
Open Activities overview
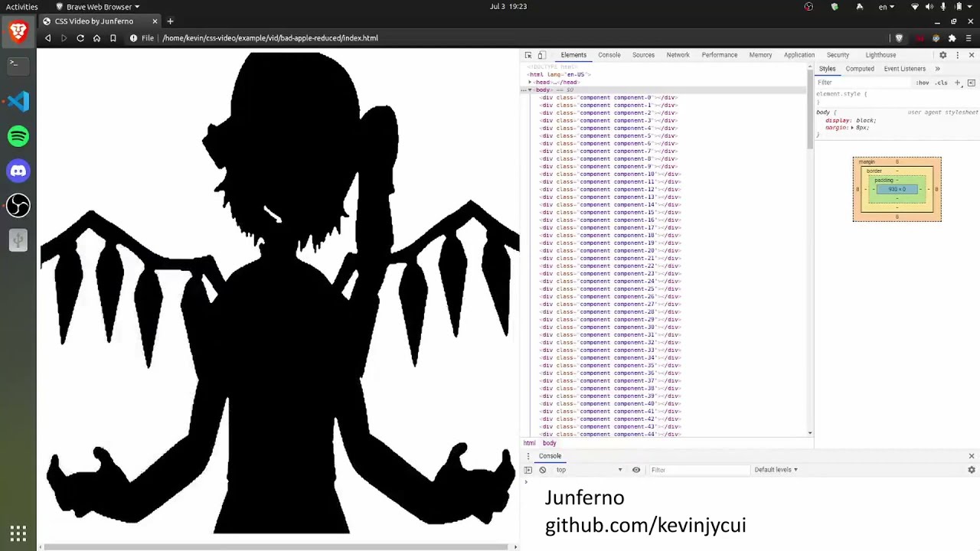pyautogui.click(x=21, y=6)
